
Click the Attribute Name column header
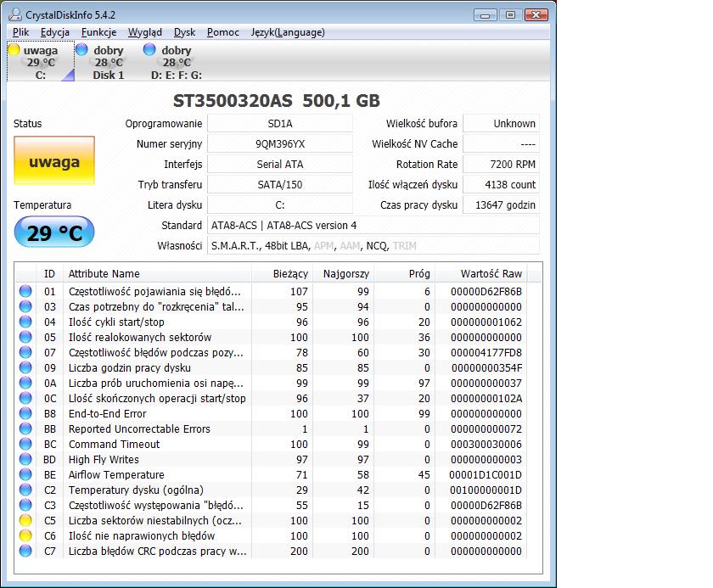tap(157, 273)
